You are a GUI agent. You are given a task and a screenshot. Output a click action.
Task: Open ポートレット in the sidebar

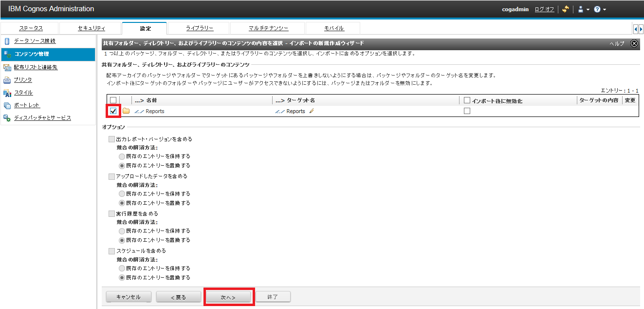pyautogui.click(x=27, y=105)
